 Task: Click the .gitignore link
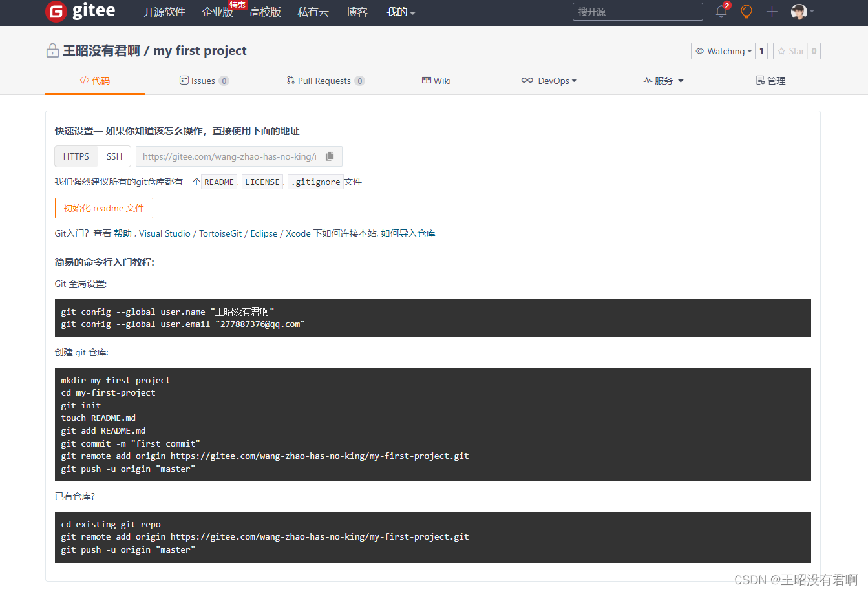315,182
